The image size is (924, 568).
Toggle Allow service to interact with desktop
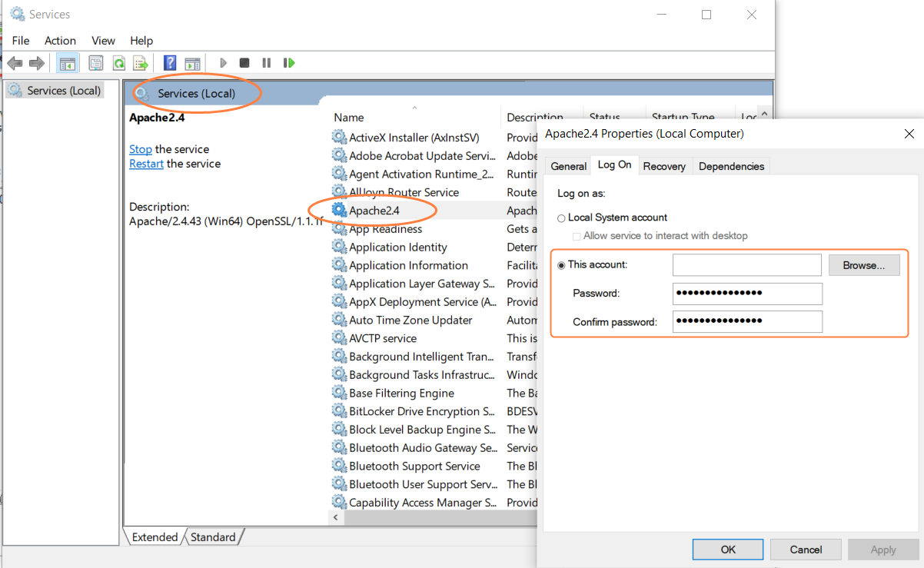pyautogui.click(x=577, y=237)
